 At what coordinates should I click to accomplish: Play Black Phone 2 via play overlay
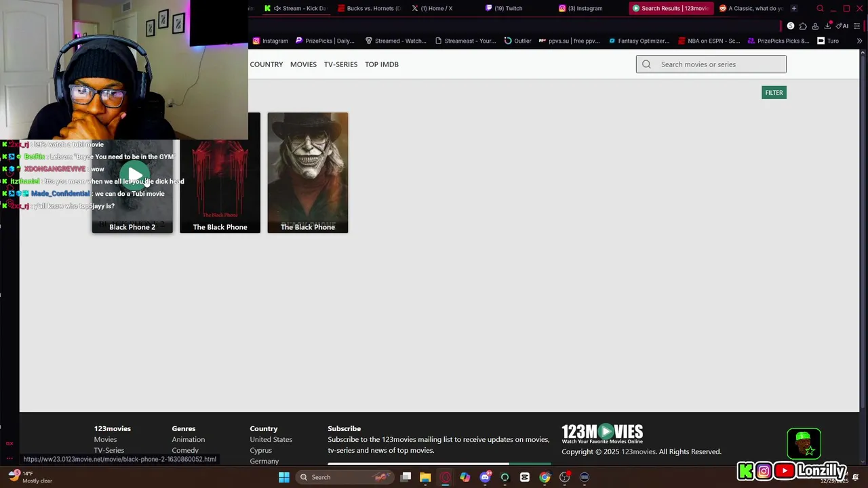[134, 175]
